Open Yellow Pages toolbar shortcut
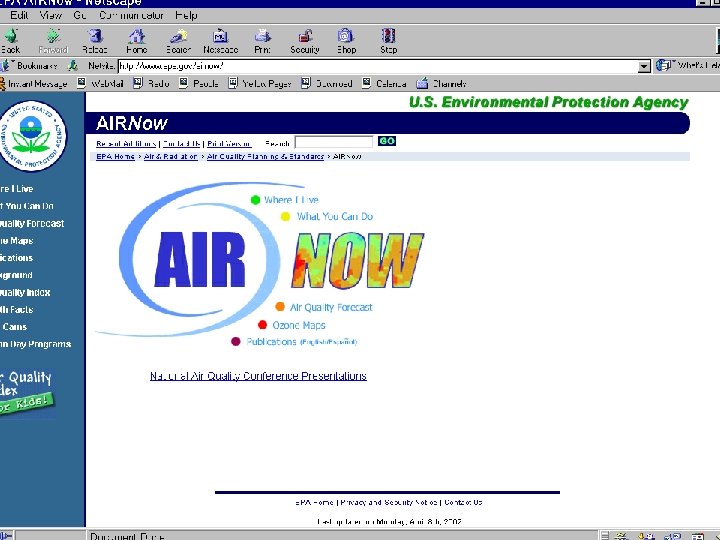The image size is (720, 540). (x=260, y=84)
